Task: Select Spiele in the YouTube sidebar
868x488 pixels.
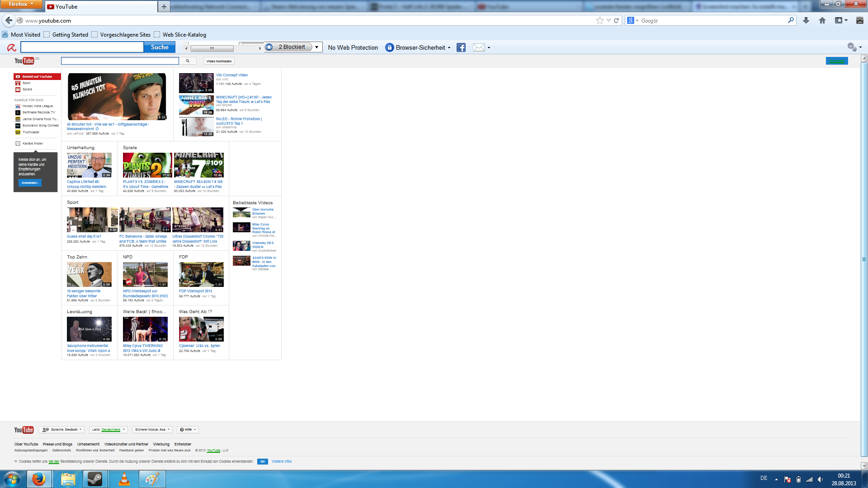Action: click(27, 89)
